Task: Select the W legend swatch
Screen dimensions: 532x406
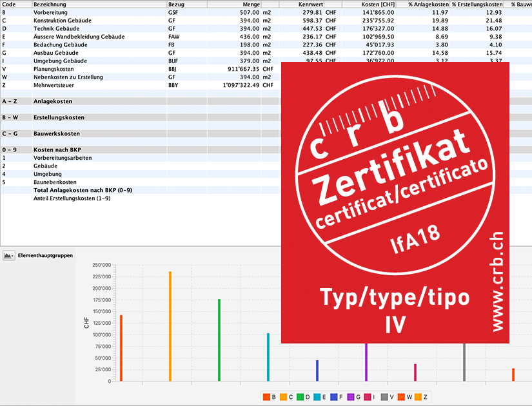Action: click(401, 397)
